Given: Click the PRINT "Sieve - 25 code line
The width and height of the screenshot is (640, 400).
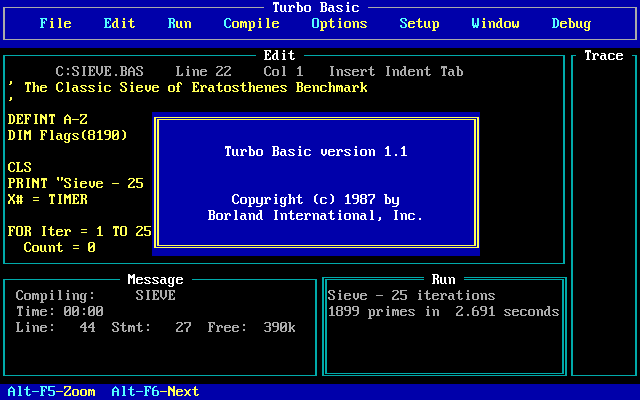Looking at the screenshot, I should 76,183.
